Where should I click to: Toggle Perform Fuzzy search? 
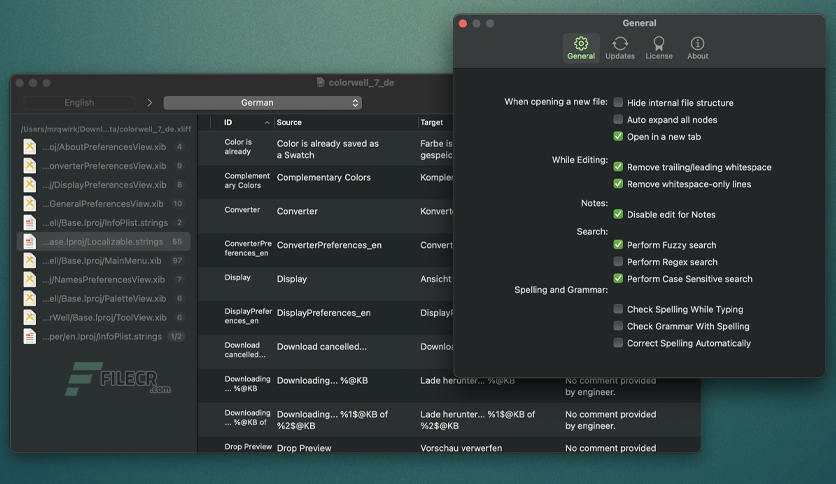[618, 245]
